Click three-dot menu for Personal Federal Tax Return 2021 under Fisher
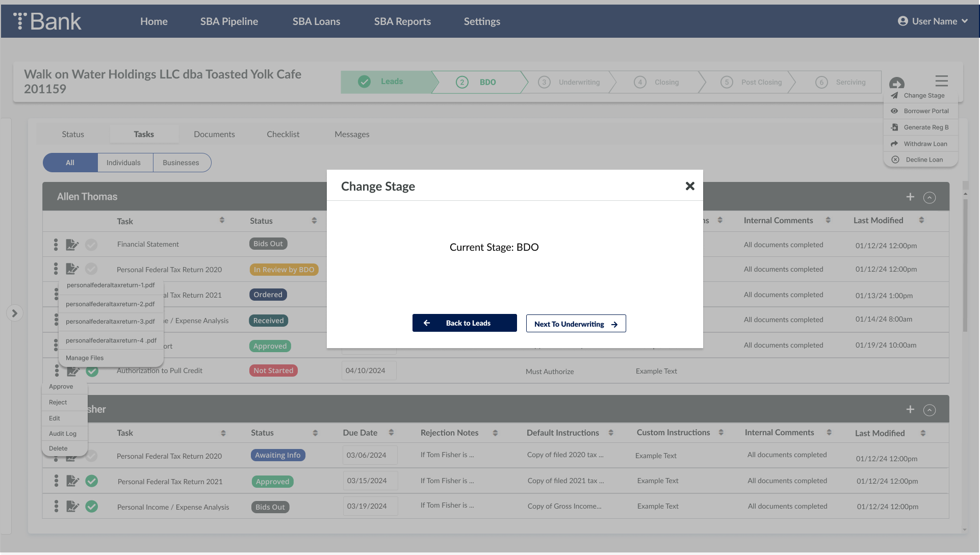The image size is (980, 555). point(56,481)
